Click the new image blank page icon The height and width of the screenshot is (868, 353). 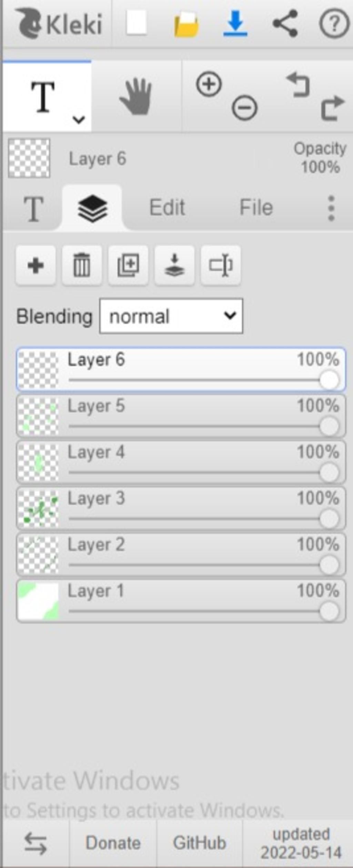pyautogui.click(x=137, y=23)
